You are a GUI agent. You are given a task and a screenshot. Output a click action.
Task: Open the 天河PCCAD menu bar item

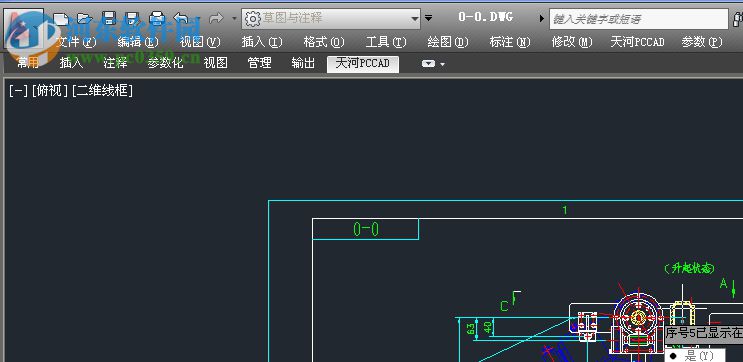[x=637, y=42]
